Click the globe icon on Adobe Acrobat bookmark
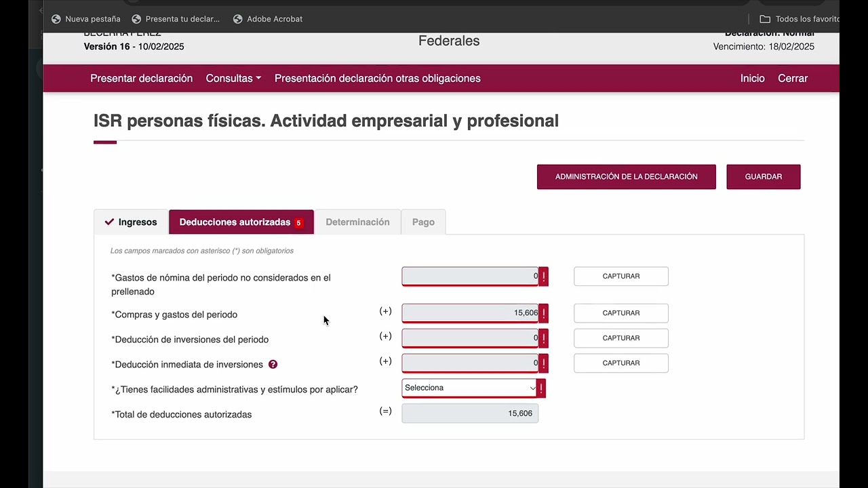868x488 pixels. [237, 19]
